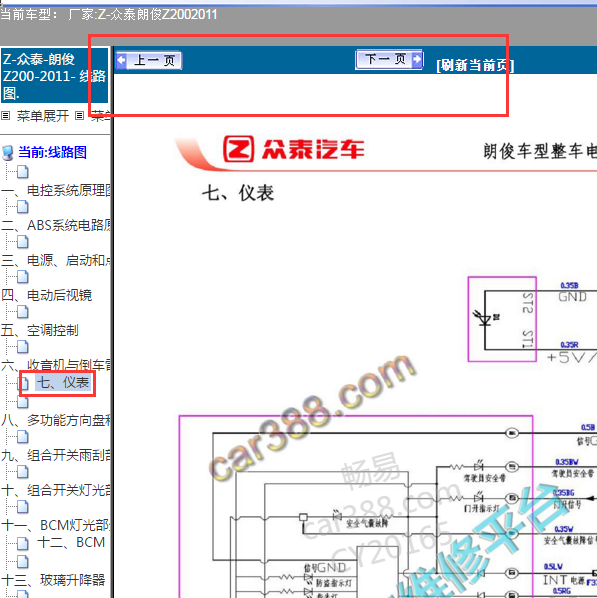Open the 当前:线路图 root node
The image size is (597, 598).
pyautogui.click(x=52, y=152)
